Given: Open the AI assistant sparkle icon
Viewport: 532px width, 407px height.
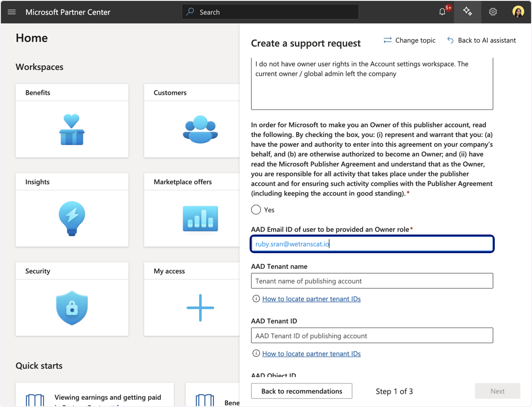Looking at the screenshot, I should 467,12.
